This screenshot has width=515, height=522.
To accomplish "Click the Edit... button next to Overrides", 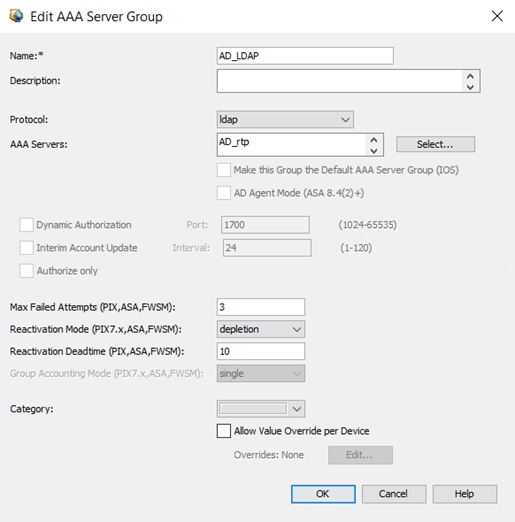I will [360, 455].
